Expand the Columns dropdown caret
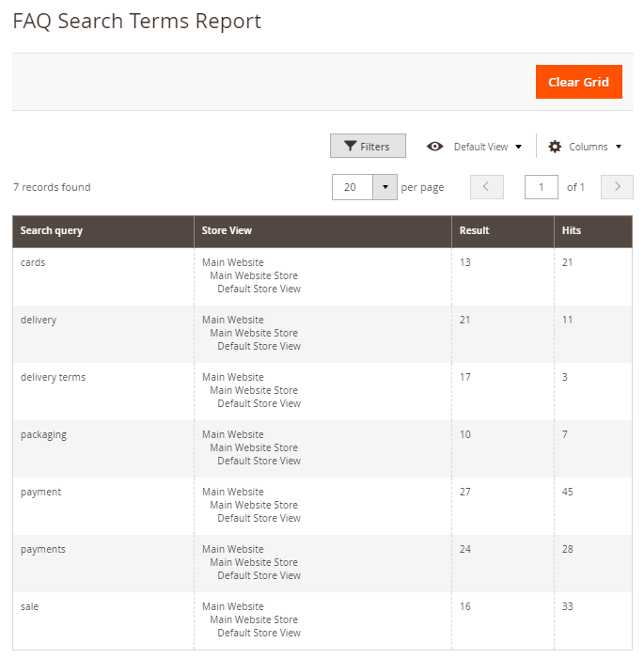Screen dimensions: 644x658 [619, 147]
